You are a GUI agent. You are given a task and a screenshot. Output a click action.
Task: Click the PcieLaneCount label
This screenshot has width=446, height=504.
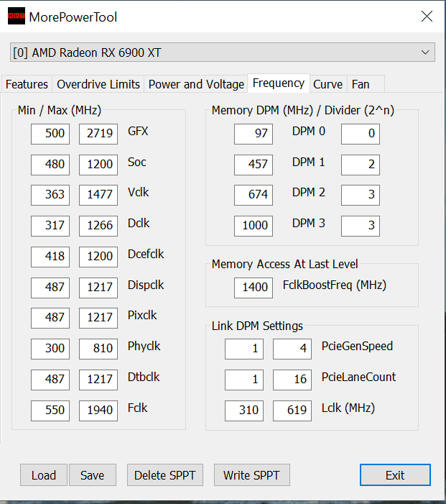[358, 377]
